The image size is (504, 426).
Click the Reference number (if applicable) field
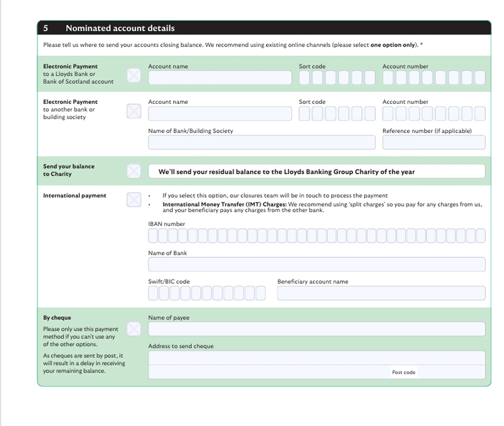(434, 142)
